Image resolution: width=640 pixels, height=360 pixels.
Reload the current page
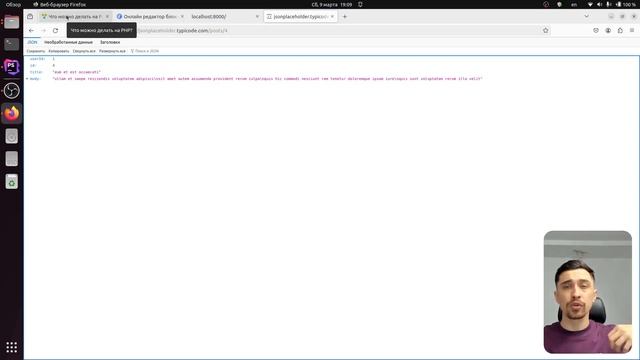click(x=56, y=31)
